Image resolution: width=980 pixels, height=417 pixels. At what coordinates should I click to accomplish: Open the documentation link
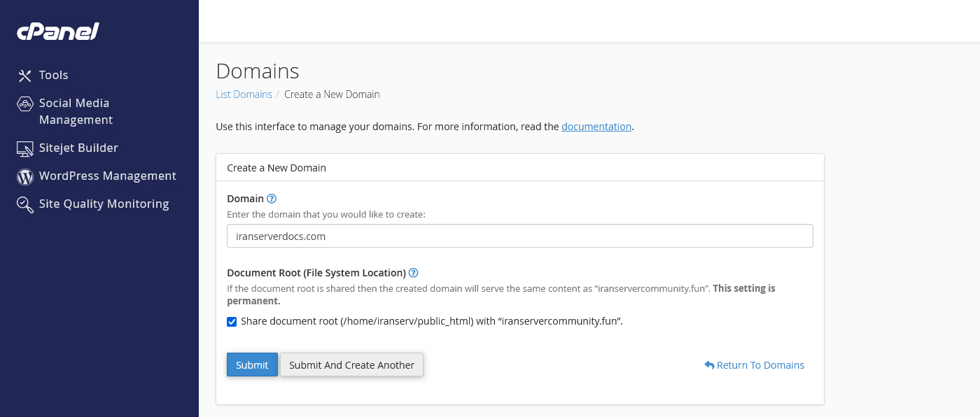[596, 127]
